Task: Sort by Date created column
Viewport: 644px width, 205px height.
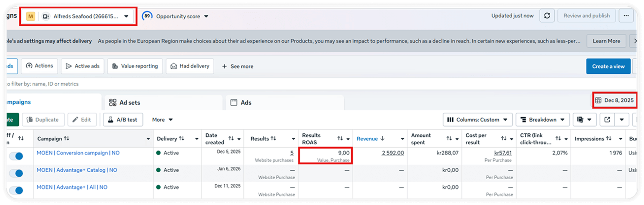Action: (x=231, y=138)
